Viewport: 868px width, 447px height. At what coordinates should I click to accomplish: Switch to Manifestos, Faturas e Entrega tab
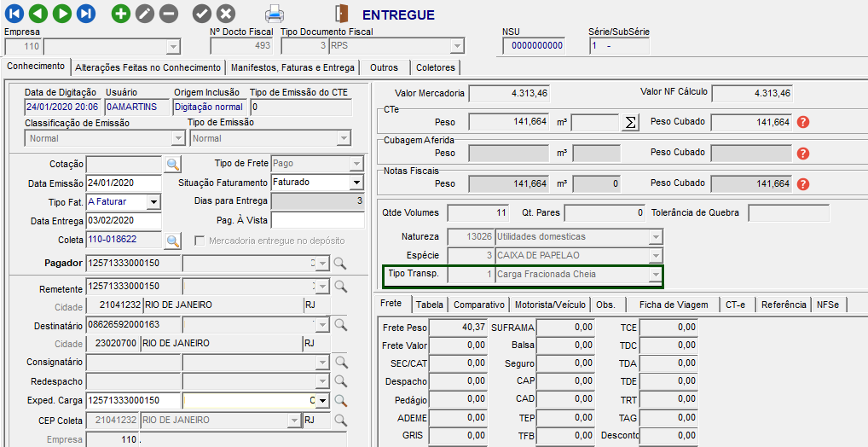pos(292,67)
